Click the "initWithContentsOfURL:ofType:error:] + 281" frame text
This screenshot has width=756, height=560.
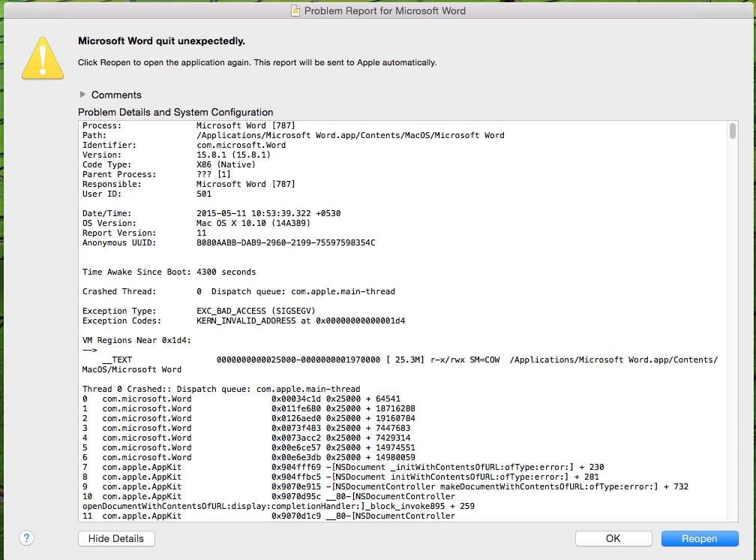click(495, 477)
